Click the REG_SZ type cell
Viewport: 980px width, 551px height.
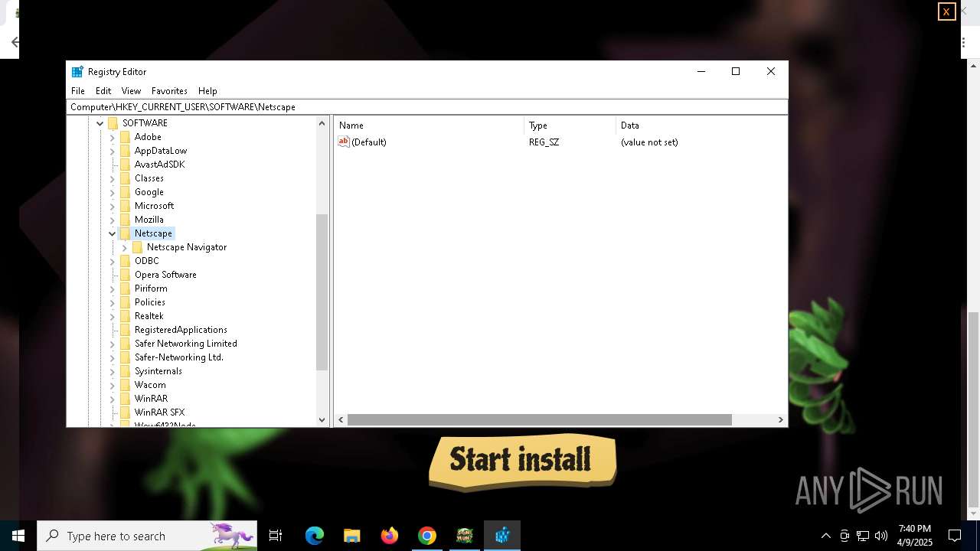544,142
